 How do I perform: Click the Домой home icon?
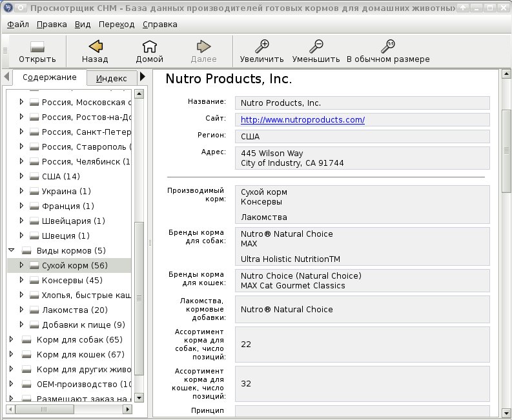point(150,46)
